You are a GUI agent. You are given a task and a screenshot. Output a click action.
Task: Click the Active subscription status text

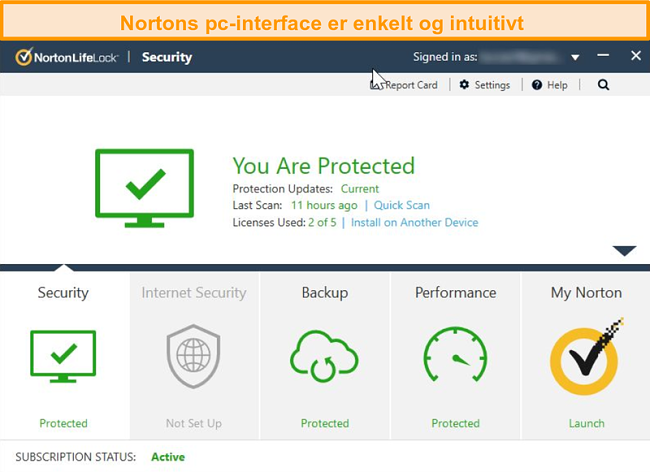coord(168,457)
